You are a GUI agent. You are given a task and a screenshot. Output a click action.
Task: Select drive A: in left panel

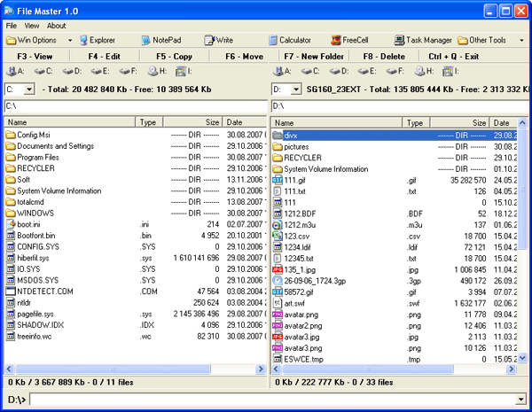pos(15,71)
